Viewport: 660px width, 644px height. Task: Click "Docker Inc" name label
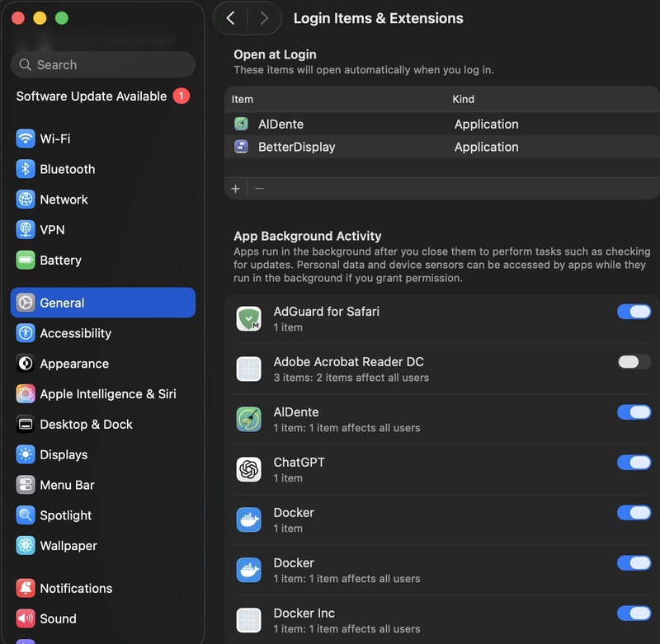304,613
